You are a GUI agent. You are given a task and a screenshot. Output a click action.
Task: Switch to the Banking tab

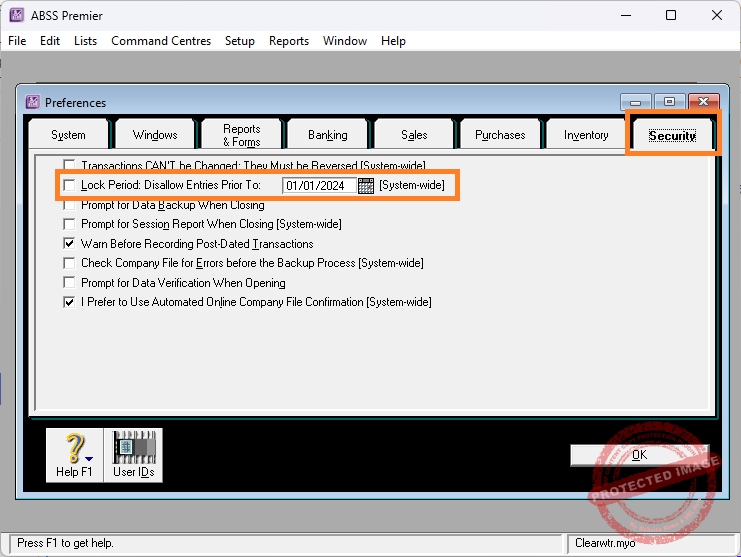pyautogui.click(x=327, y=135)
